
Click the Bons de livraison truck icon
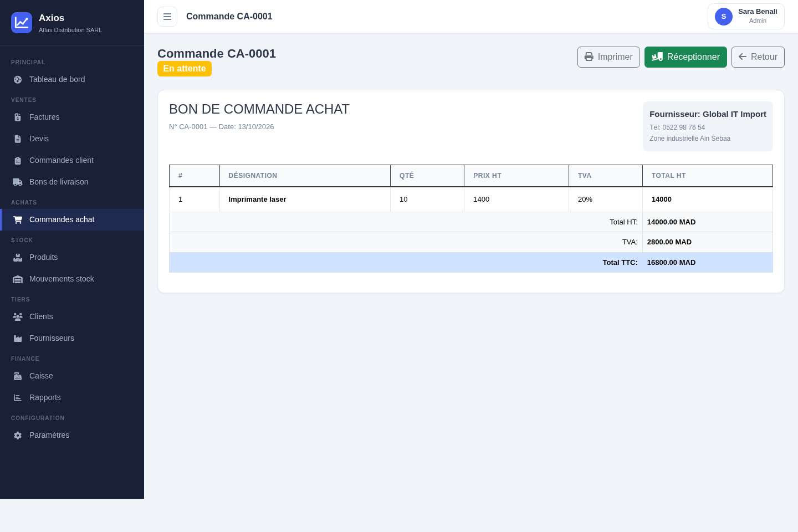coord(18,182)
